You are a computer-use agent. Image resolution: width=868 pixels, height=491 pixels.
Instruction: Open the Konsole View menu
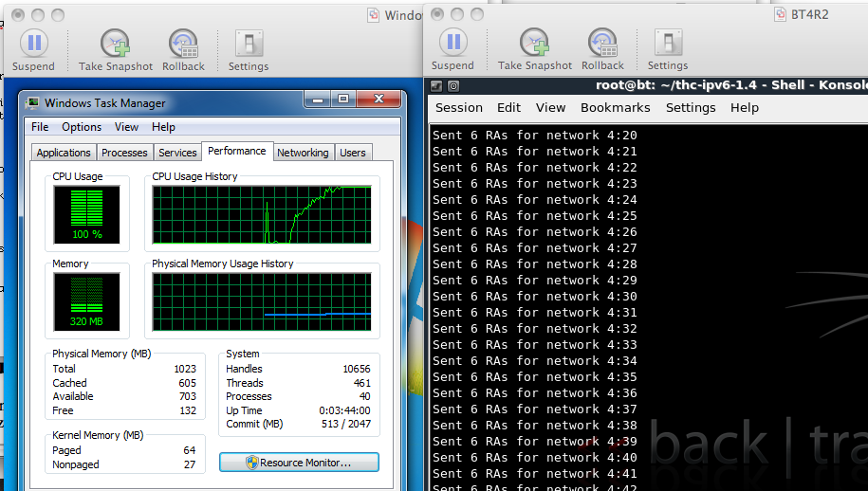tap(550, 107)
